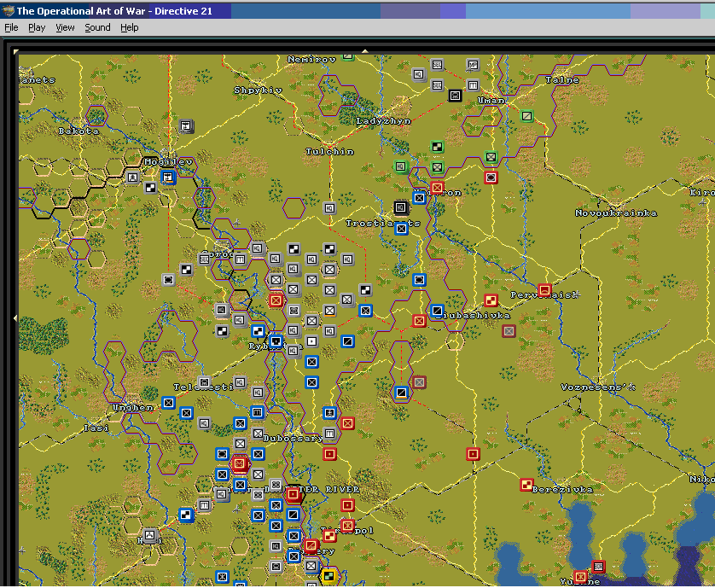Select the blue unit at Mogilev
Screen dimensions: 715x588
click(x=168, y=177)
